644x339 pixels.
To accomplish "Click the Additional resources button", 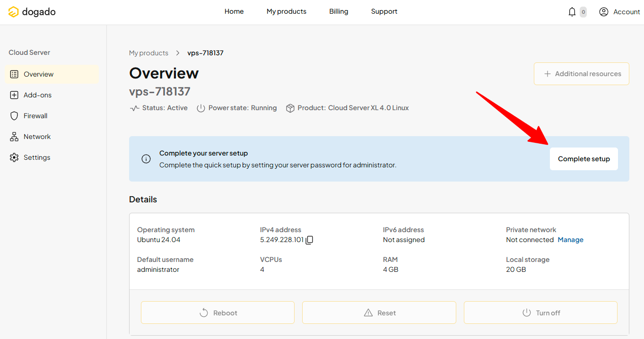I will [582, 74].
